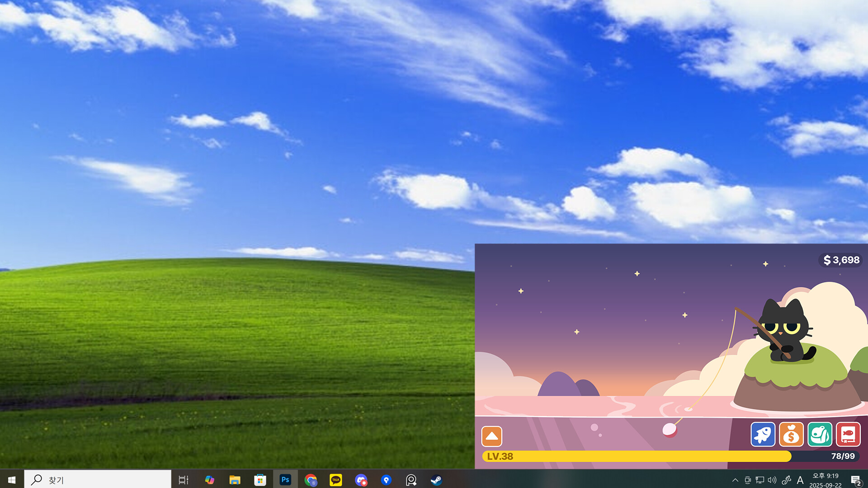This screenshot has height=488, width=868.
Task: Open Discord from the taskbar
Action: (x=361, y=480)
